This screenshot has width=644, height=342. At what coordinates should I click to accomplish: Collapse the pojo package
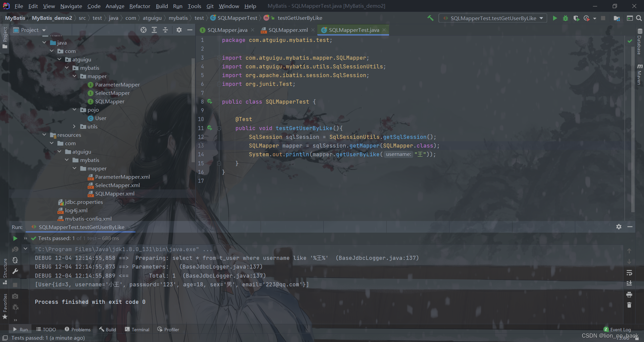click(x=74, y=110)
